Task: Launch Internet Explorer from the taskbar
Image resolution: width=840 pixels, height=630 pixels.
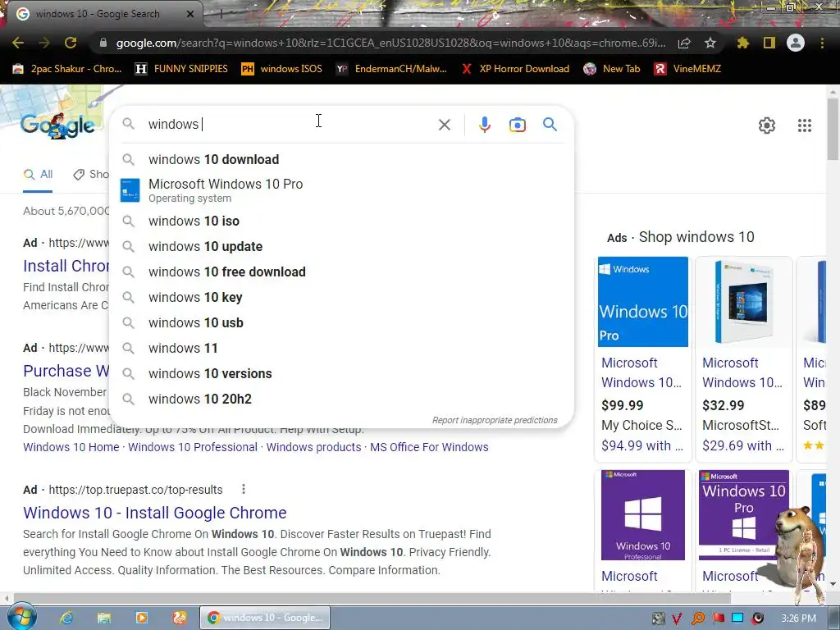Action: (x=66, y=618)
